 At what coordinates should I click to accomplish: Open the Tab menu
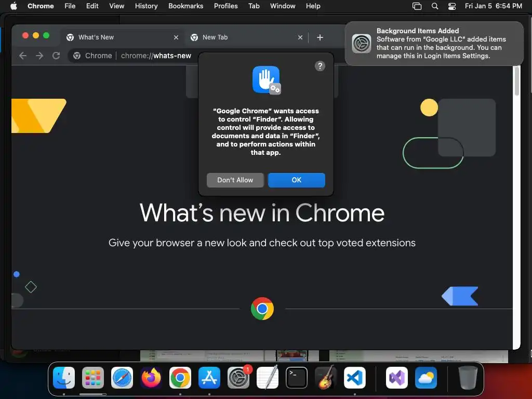coord(254,6)
